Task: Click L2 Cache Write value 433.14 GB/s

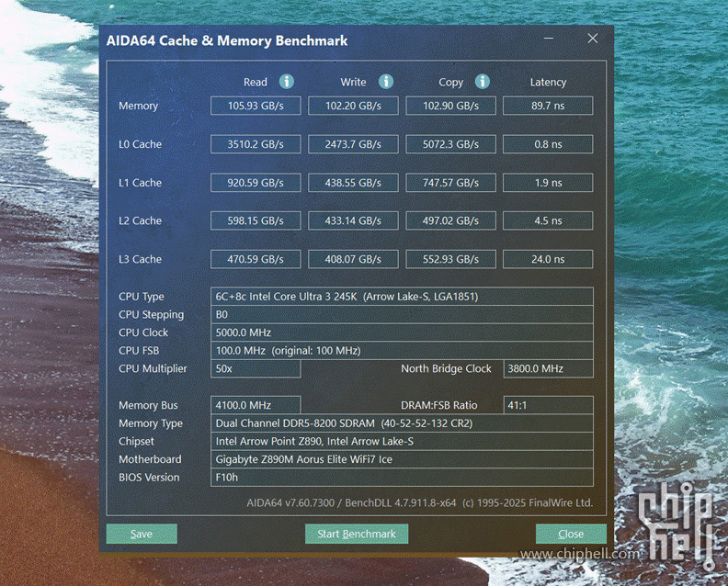Action: click(353, 220)
